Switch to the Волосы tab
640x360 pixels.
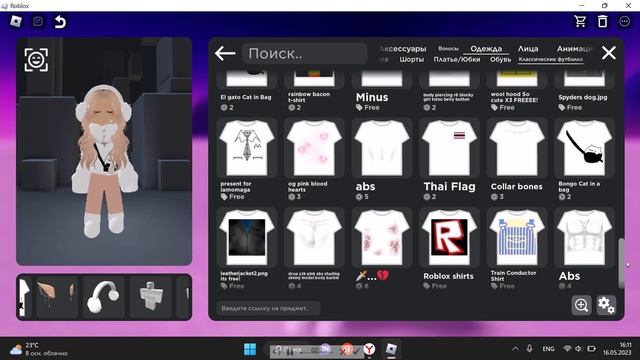pos(448,49)
